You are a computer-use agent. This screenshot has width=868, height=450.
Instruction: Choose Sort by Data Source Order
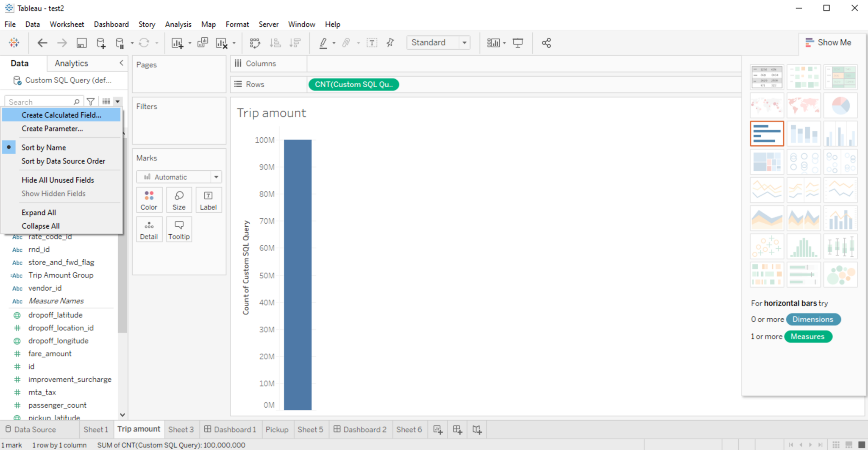[x=63, y=161]
